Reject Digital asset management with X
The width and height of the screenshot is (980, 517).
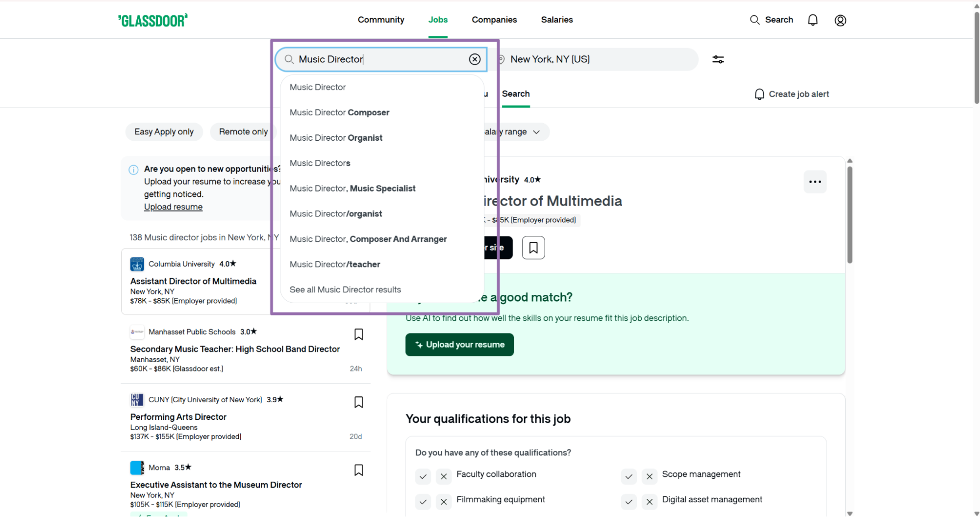pos(649,501)
